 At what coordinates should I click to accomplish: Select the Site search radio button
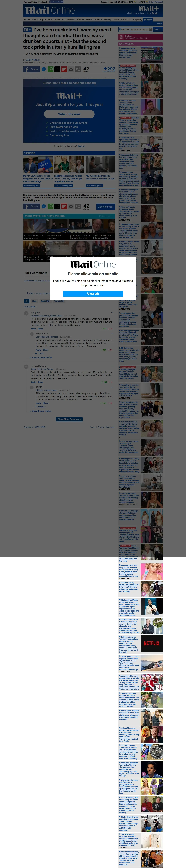(x=120, y=29)
